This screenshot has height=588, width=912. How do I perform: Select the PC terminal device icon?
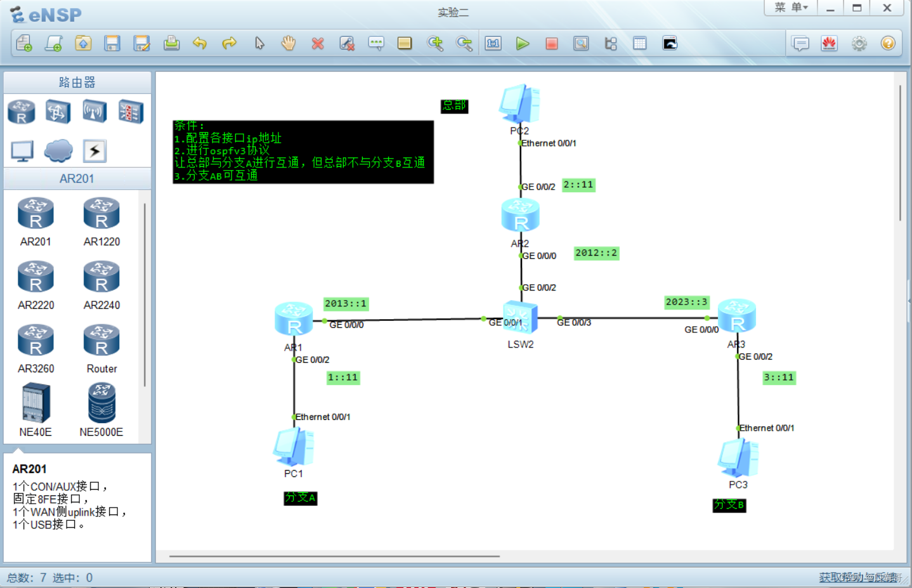tap(22, 150)
